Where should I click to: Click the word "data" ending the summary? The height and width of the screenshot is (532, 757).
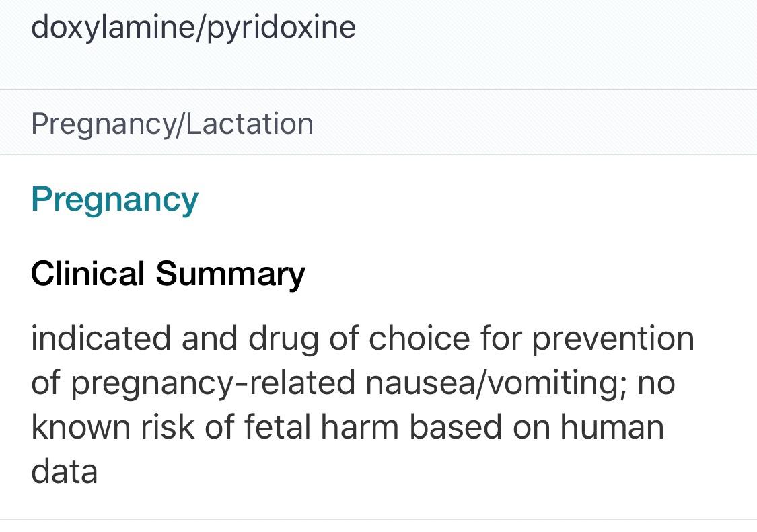[64, 471]
